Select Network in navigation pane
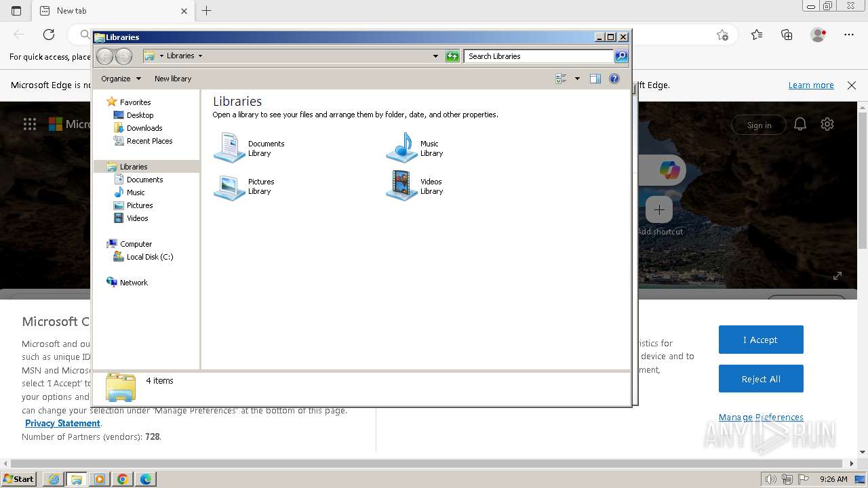 coord(134,283)
